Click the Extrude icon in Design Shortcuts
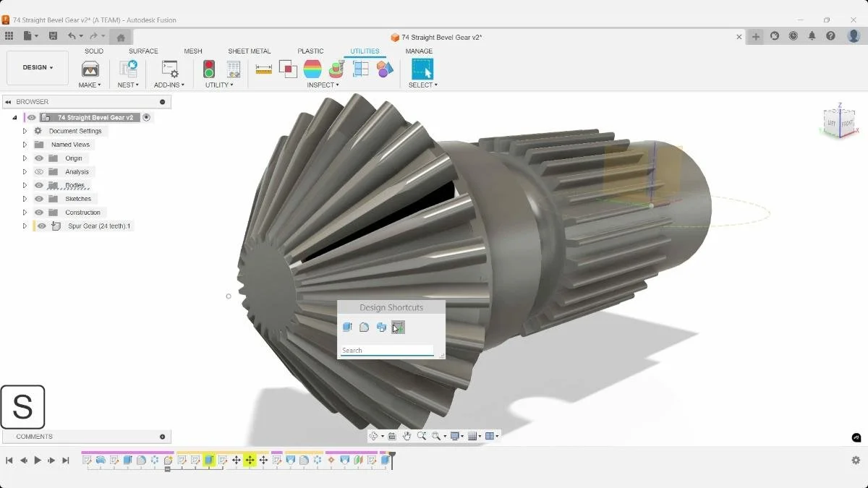The width and height of the screenshot is (868, 488). 347,328
